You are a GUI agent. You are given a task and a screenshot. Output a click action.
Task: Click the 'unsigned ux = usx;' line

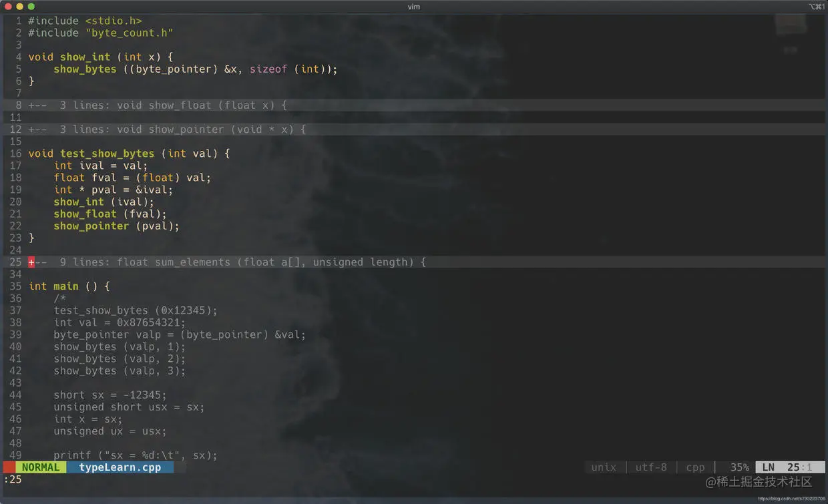point(110,431)
